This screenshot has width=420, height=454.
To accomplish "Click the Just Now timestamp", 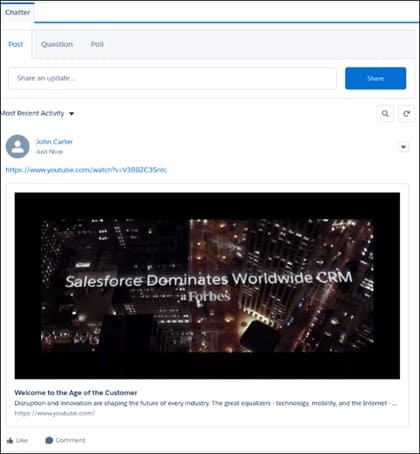I will (x=49, y=152).
